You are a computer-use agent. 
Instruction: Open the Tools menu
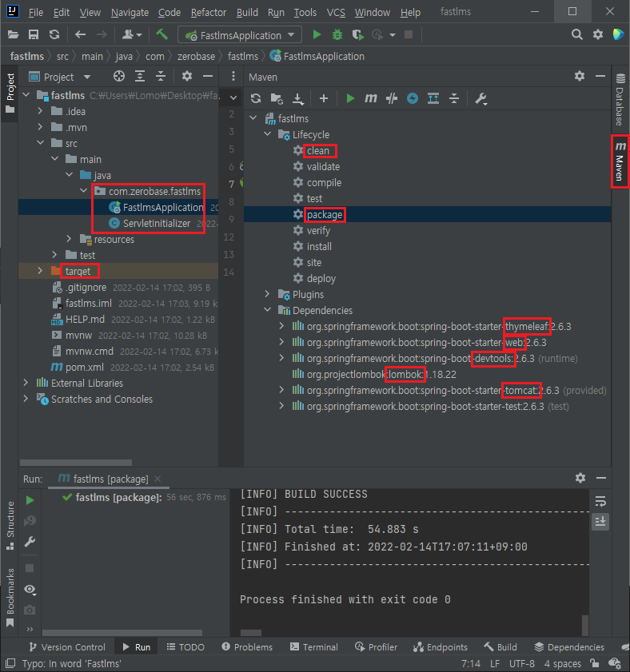point(305,13)
